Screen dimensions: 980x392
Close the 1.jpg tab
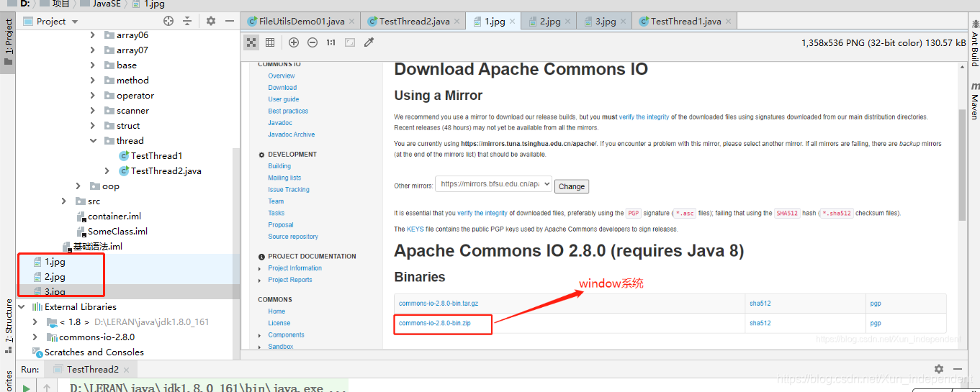tap(513, 22)
